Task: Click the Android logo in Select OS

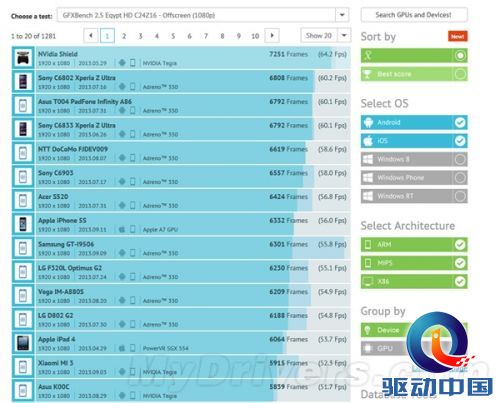Action: tap(368, 122)
